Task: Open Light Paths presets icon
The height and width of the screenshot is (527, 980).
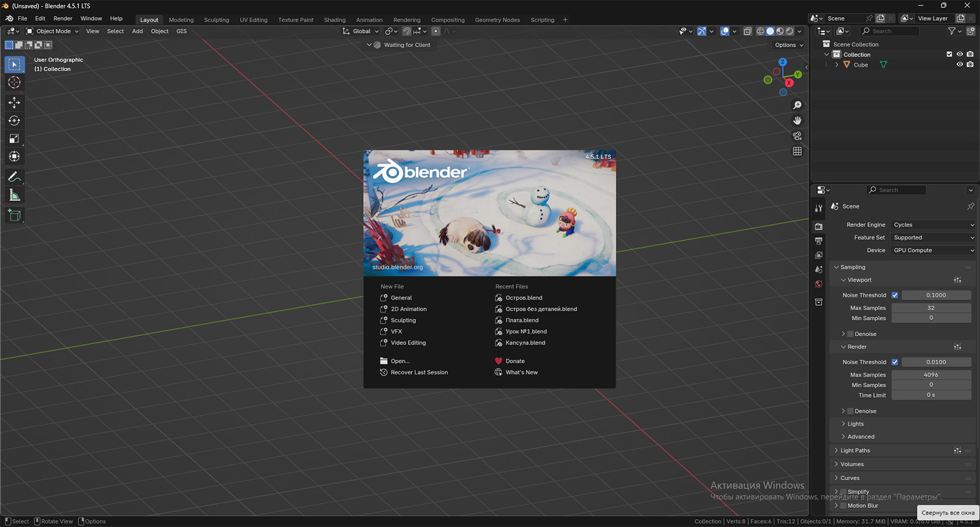Action: (957, 450)
